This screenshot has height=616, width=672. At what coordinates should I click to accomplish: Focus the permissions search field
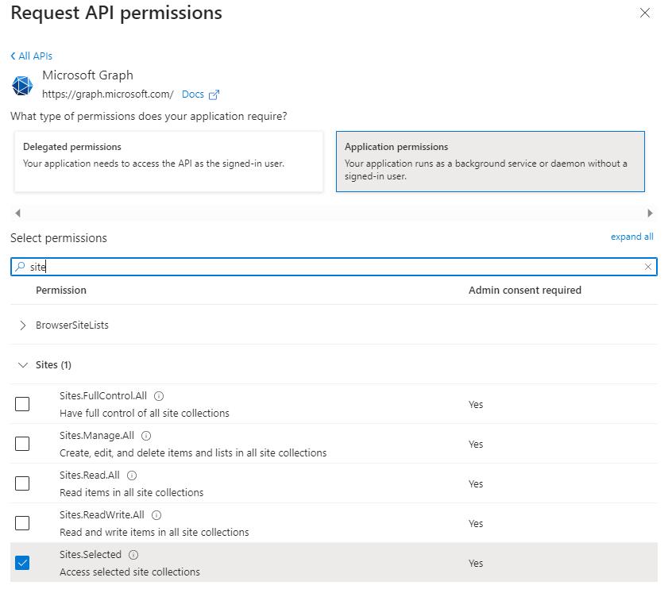tap(334, 267)
